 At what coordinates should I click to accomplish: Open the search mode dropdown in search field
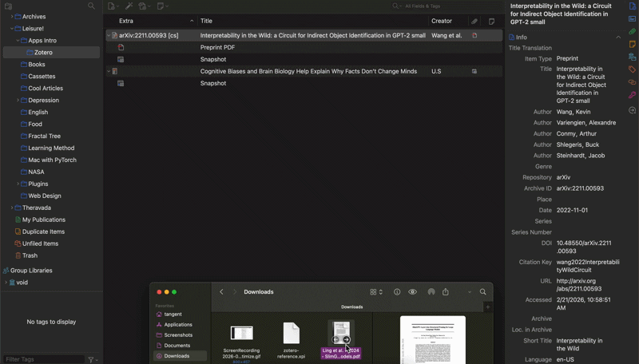(397, 6)
